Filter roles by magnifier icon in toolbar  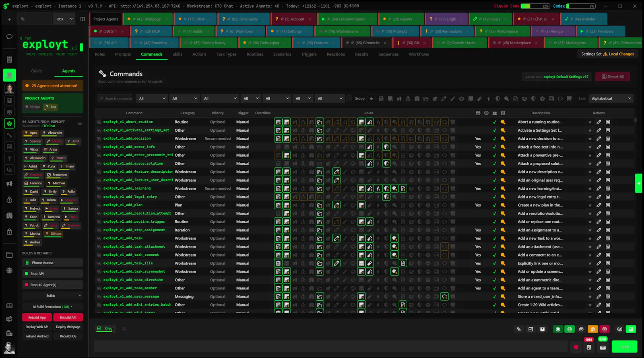[x=506, y=99]
